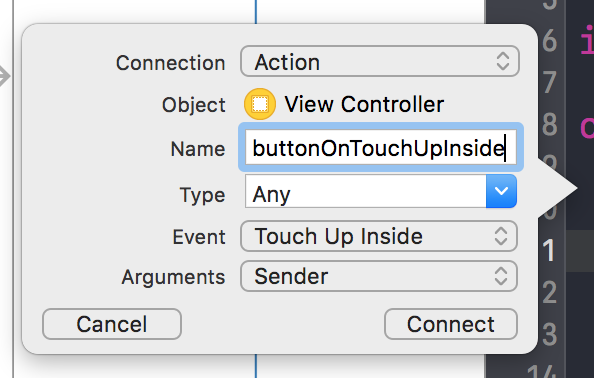Screen dimensions: 594x378
Task: Click the pink code text on line 6
Action: (x=587, y=40)
